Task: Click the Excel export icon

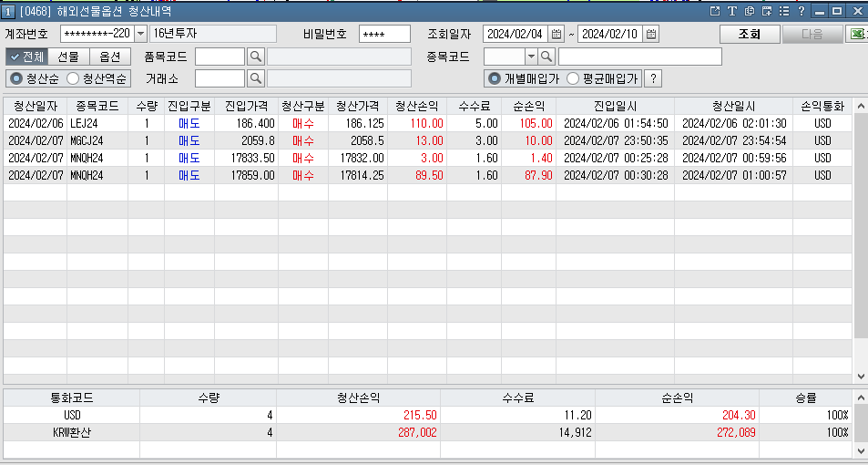Action: point(857,34)
